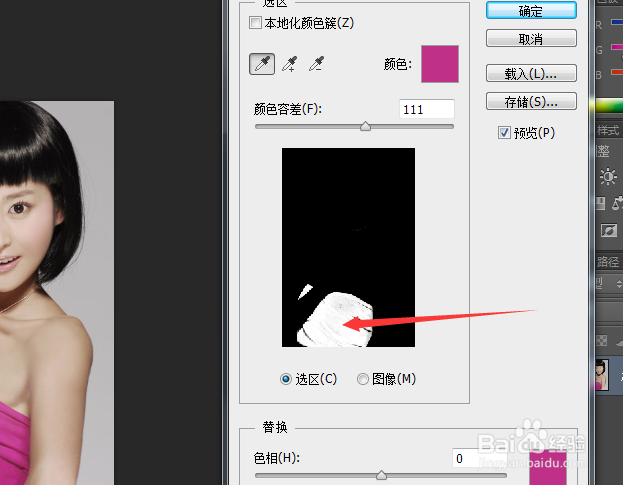The height and width of the screenshot is (485, 623).
Task: Click the Color Balance scale adjustment icon
Action: point(617,203)
